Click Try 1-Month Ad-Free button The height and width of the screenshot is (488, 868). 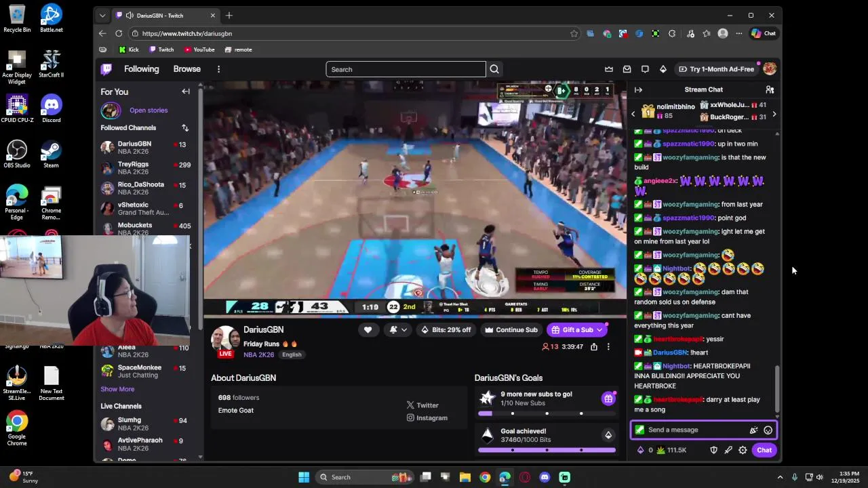(716, 69)
